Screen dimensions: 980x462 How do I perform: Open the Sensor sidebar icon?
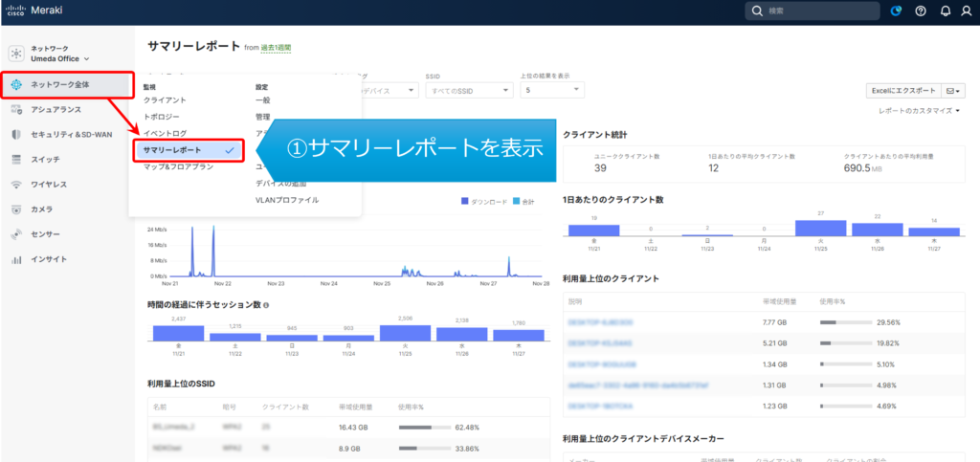coord(16,233)
